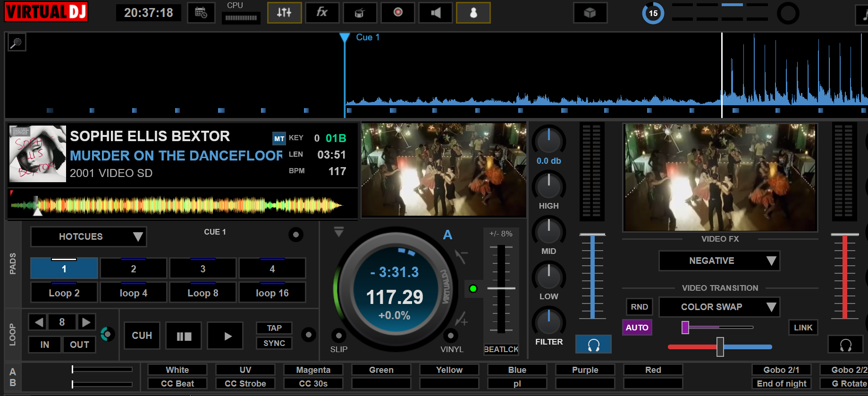Activate the loop 16 pad
The image size is (868, 396).
pyautogui.click(x=272, y=293)
